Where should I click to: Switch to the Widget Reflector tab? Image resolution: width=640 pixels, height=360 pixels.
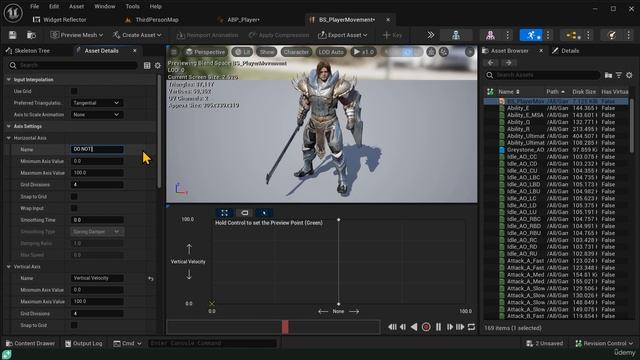point(64,20)
